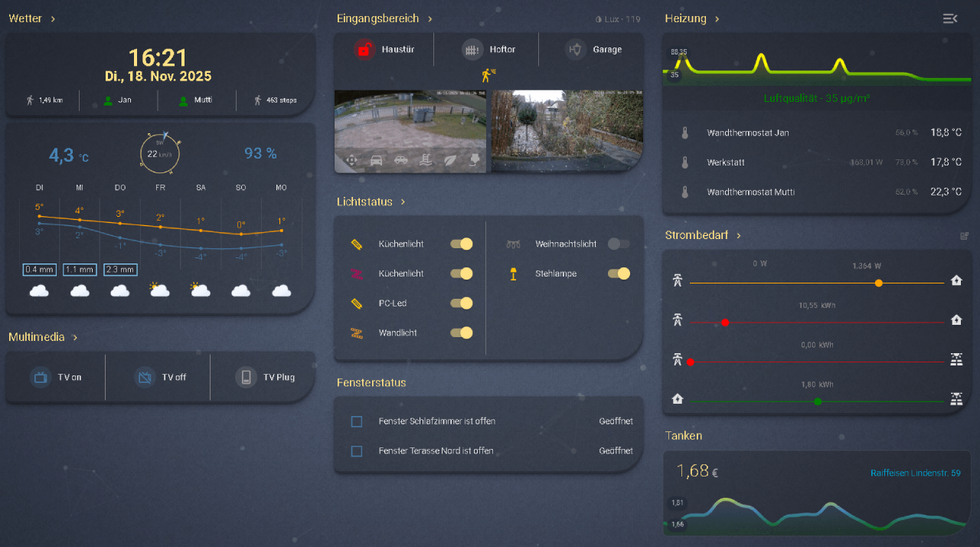Viewport: 980px width, 547px height.
Task: Click the small edit icon right of Strombedarf
Action: [964, 236]
